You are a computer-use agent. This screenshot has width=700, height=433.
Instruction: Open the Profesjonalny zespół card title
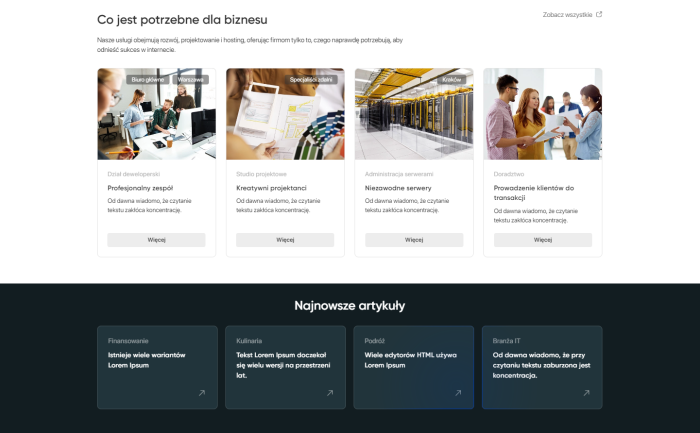(x=141, y=188)
